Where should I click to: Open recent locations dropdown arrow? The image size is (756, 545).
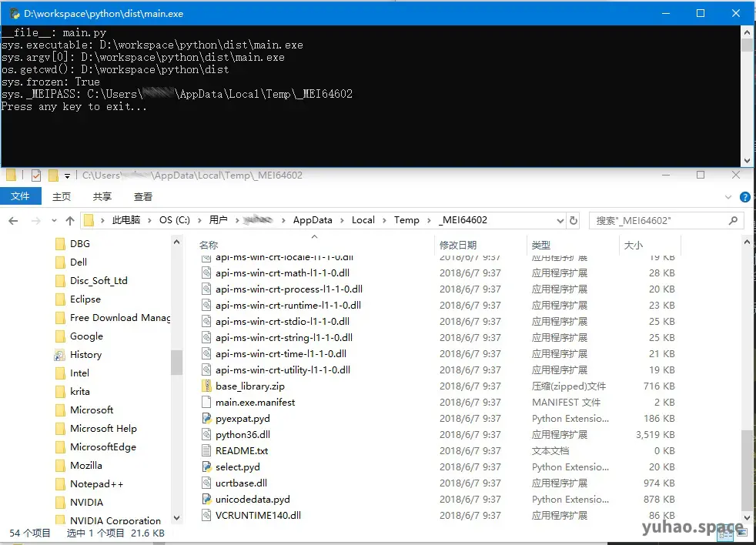(54, 221)
